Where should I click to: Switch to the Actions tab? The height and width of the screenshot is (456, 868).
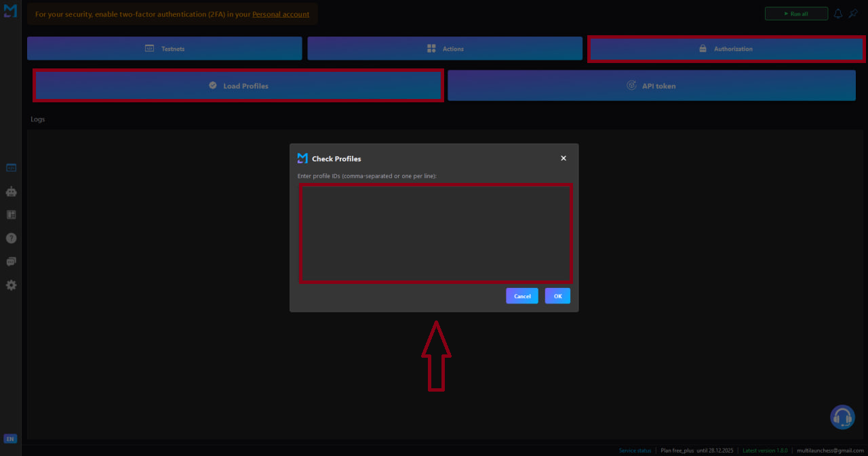444,48
